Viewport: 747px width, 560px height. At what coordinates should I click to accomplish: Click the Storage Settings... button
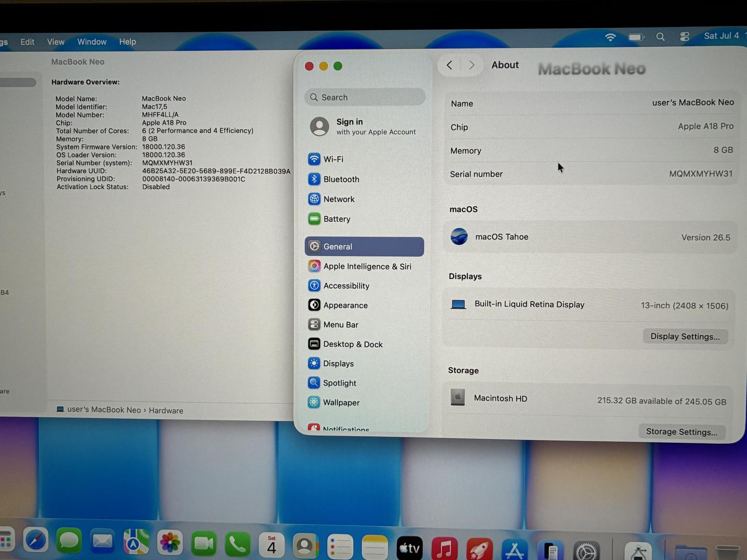(x=682, y=432)
